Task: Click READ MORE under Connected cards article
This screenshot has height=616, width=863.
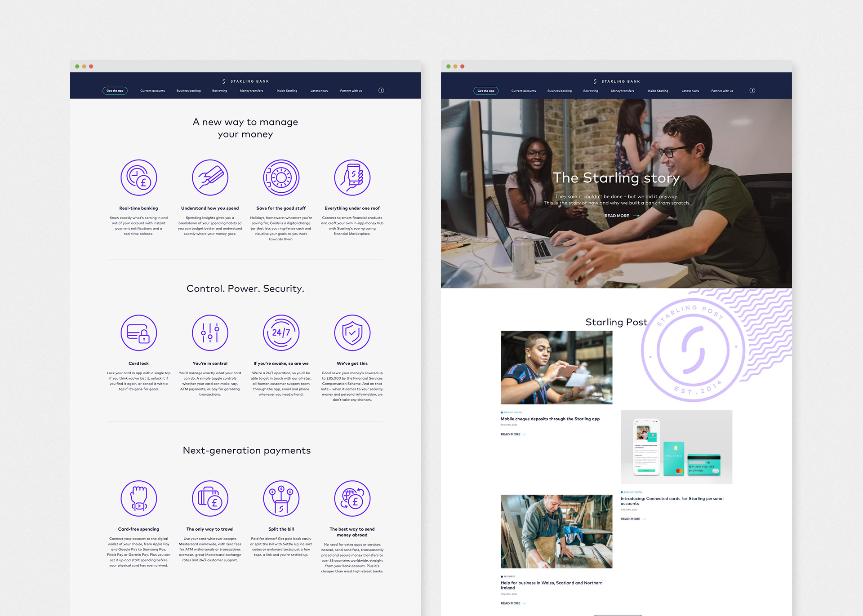Action: click(x=633, y=519)
